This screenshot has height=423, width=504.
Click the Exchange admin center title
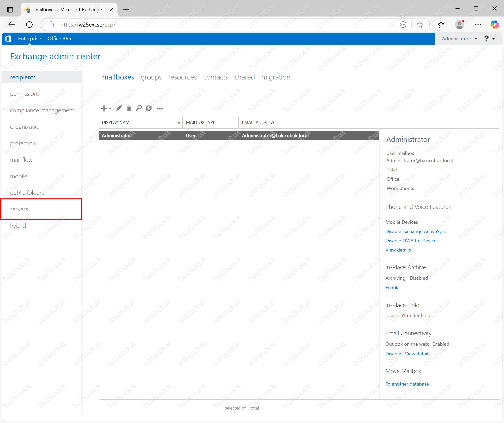tap(56, 56)
